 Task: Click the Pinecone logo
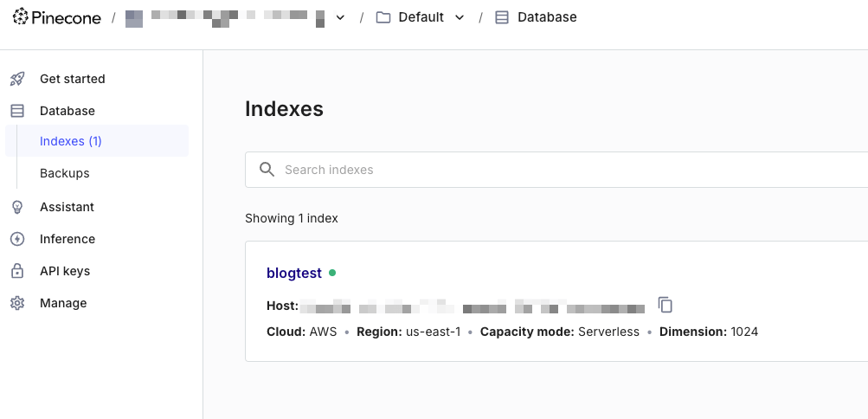pyautogui.click(x=56, y=17)
